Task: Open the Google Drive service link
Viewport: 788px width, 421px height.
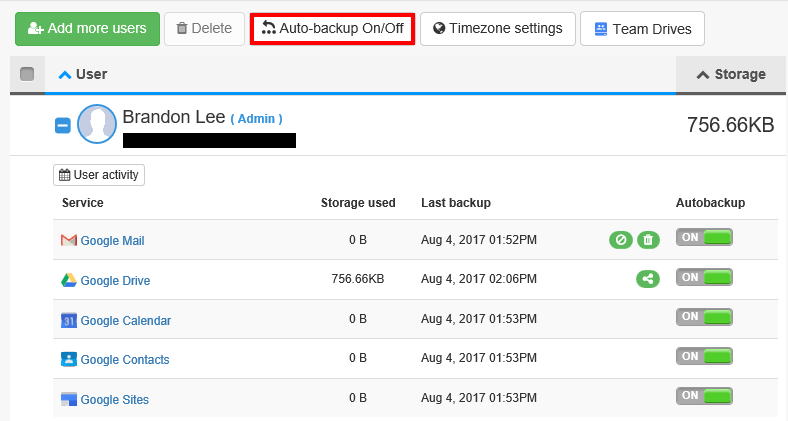Action: coord(115,281)
